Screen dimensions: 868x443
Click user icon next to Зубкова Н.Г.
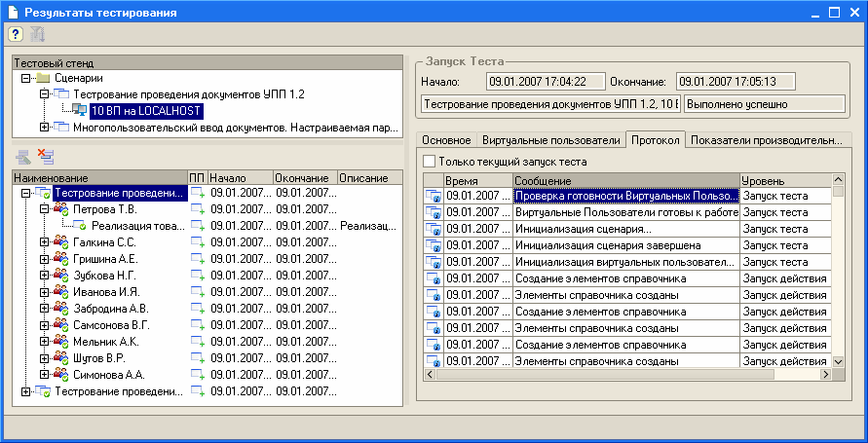[61, 276]
